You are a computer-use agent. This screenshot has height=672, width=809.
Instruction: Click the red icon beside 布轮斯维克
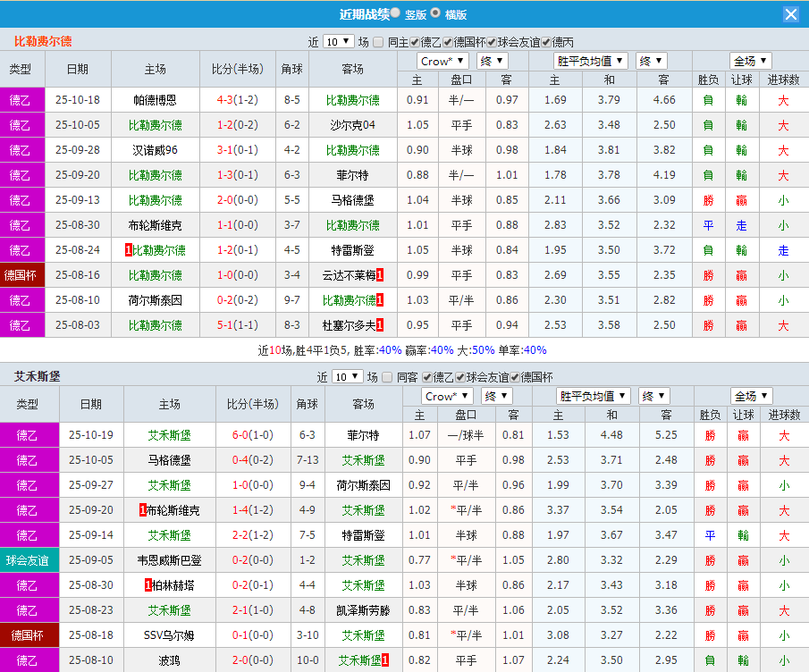(x=142, y=510)
